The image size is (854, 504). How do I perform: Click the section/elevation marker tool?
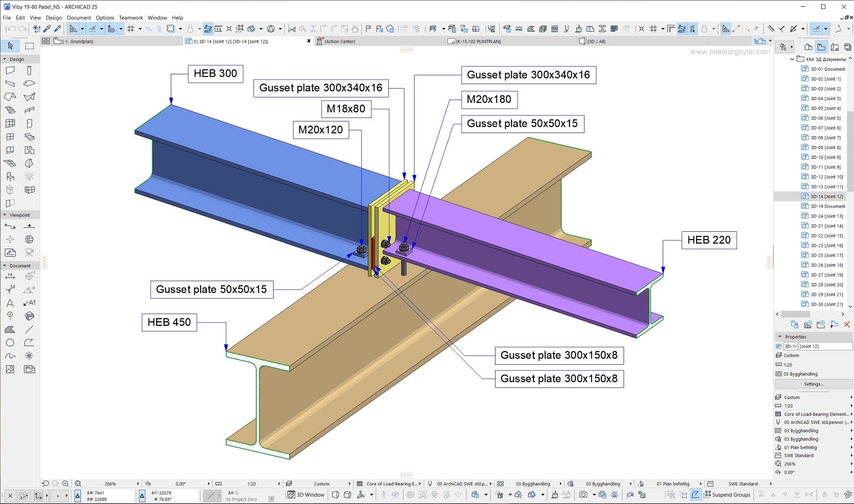click(11, 225)
